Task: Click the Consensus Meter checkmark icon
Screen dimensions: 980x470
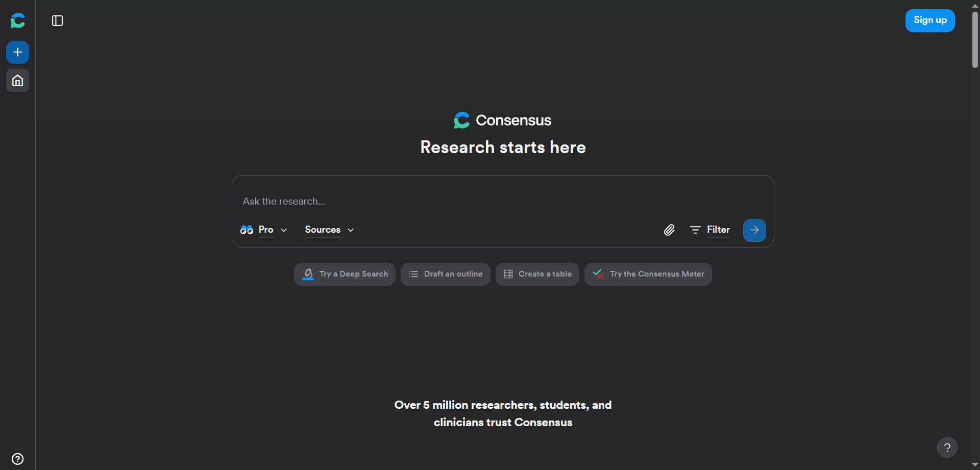Action: [598, 274]
